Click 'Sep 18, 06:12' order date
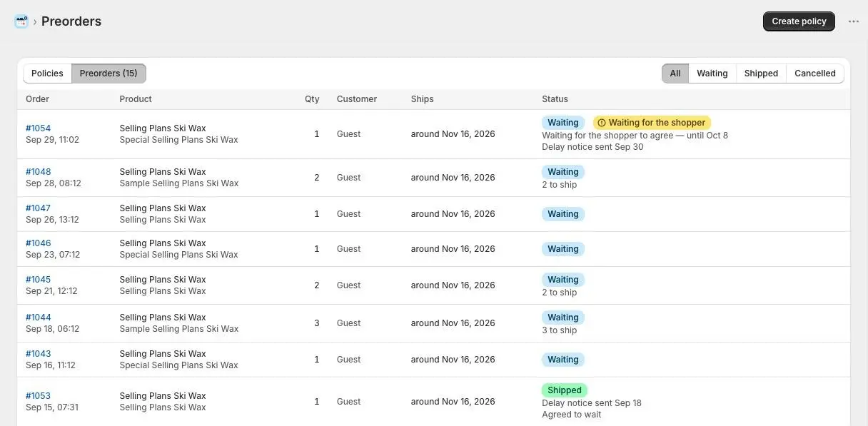 [x=53, y=329]
